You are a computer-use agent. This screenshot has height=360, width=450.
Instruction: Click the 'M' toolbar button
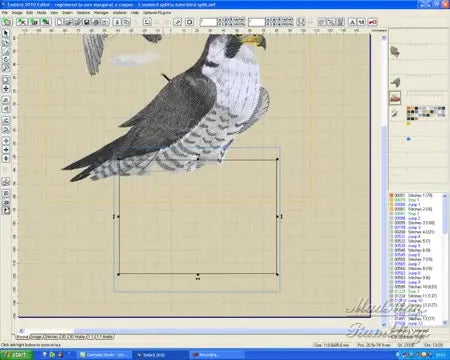tap(361, 22)
